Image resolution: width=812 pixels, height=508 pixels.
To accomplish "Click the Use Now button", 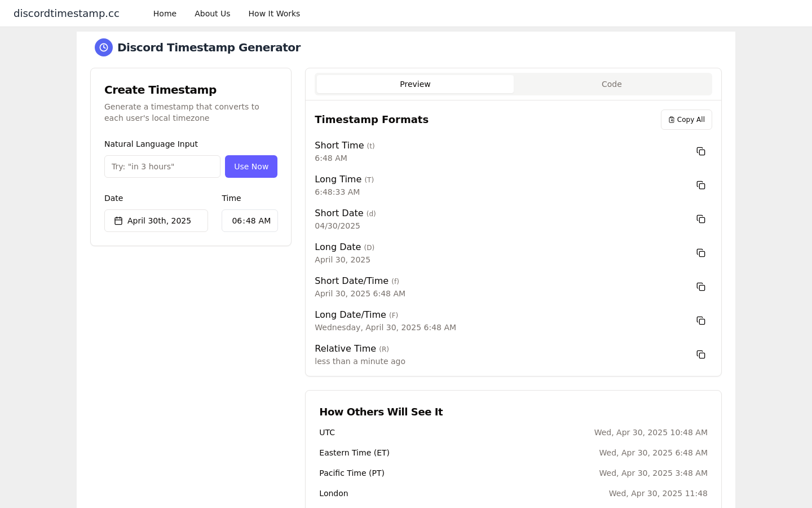I will pyautogui.click(x=251, y=167).
